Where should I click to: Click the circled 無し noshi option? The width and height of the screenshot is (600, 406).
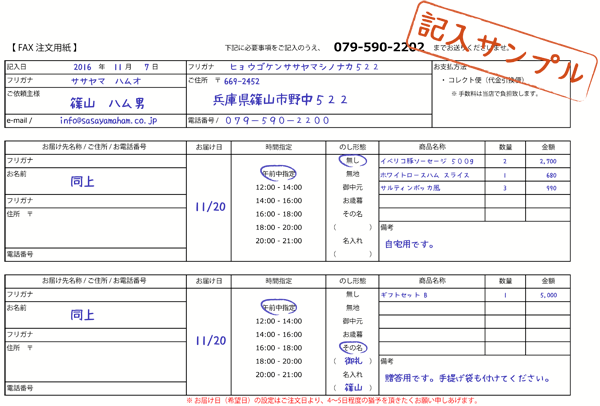pyautogui.click(x=352, y=160)
